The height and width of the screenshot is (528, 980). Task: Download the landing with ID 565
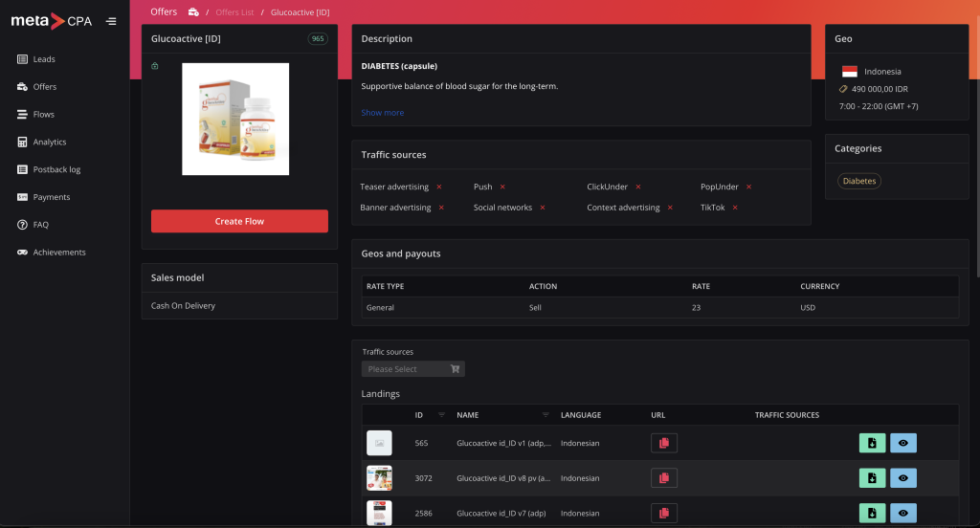[872, 443]
